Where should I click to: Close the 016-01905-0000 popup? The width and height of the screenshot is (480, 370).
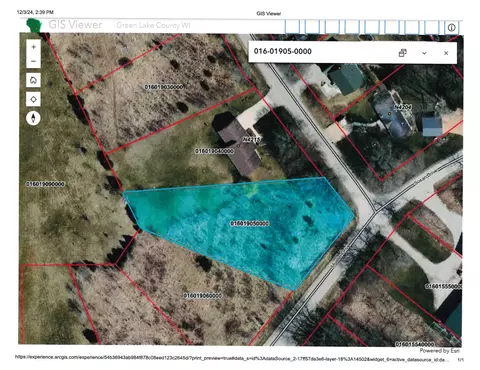pos(446,53)
